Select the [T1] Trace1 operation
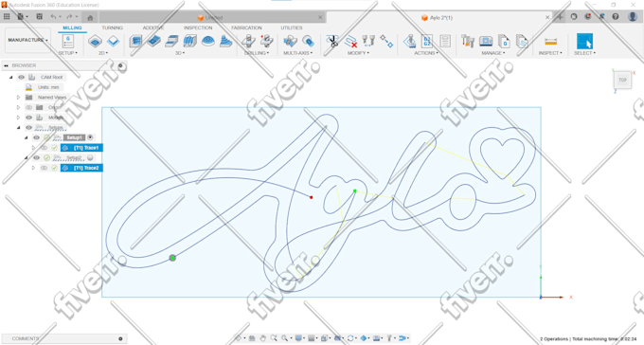Screen dimensions: 644x345 (x=81, y=148)
